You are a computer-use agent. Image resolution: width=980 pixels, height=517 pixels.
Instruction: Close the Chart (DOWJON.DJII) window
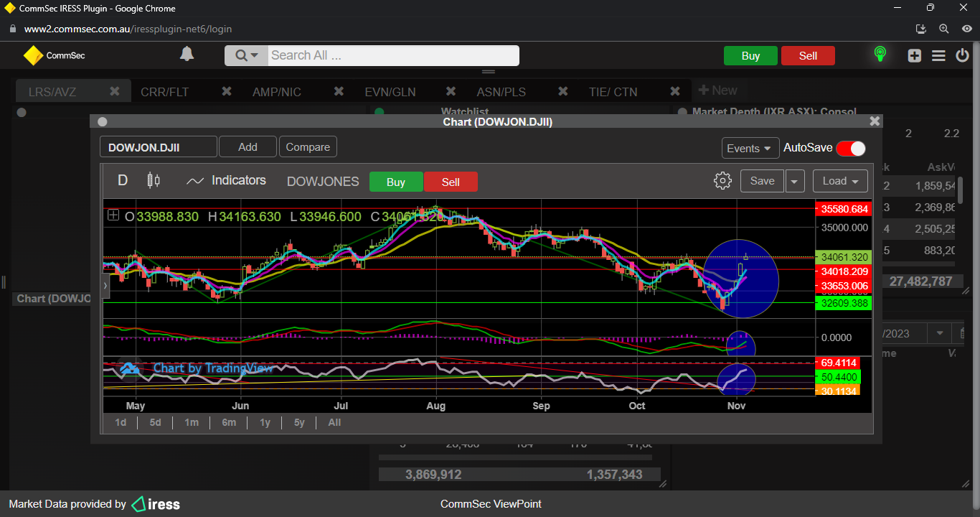coord(874,121)
